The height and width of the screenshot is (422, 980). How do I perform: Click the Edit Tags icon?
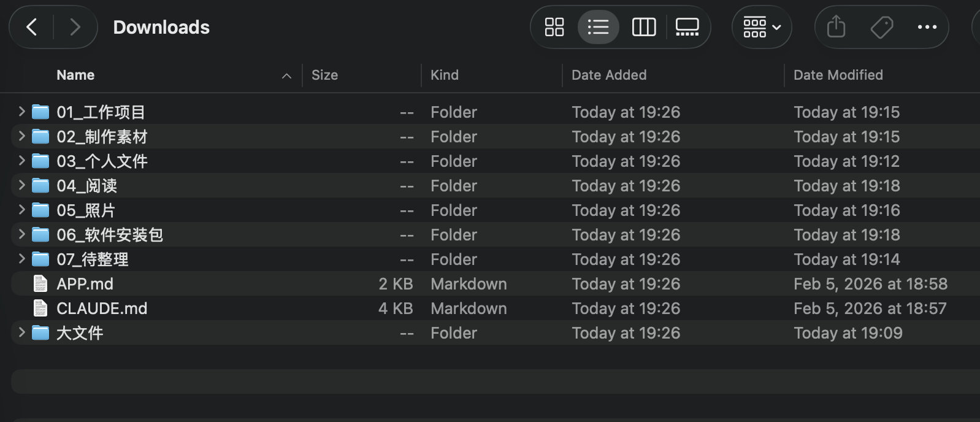(881, 27)
